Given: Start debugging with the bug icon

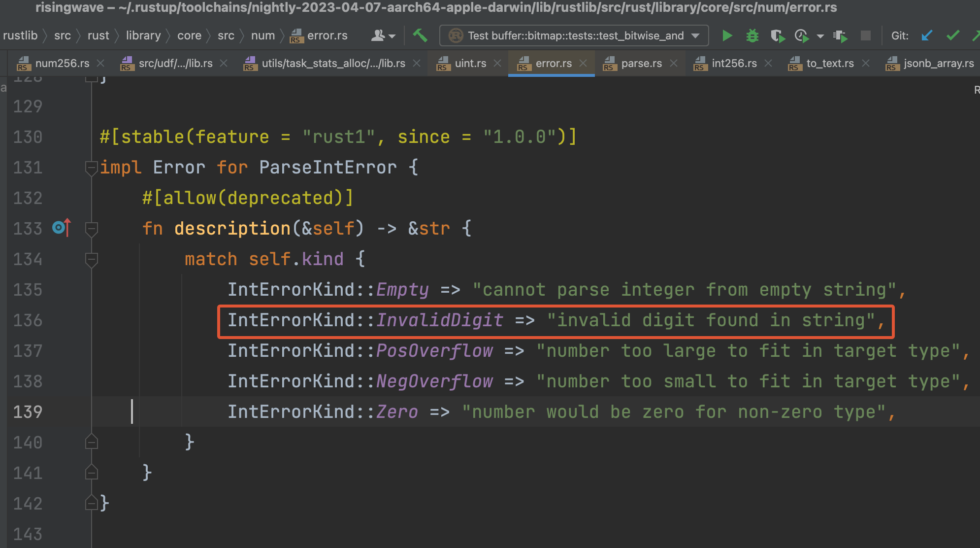Looking at the screenshot, I should coord(751,35).
